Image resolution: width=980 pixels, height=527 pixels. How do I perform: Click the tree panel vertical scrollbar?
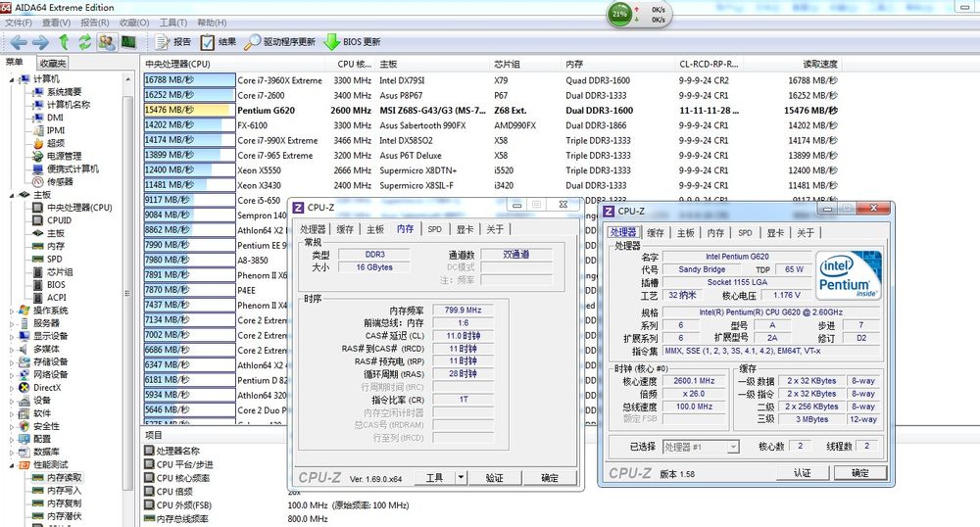(x=127, y=294)
